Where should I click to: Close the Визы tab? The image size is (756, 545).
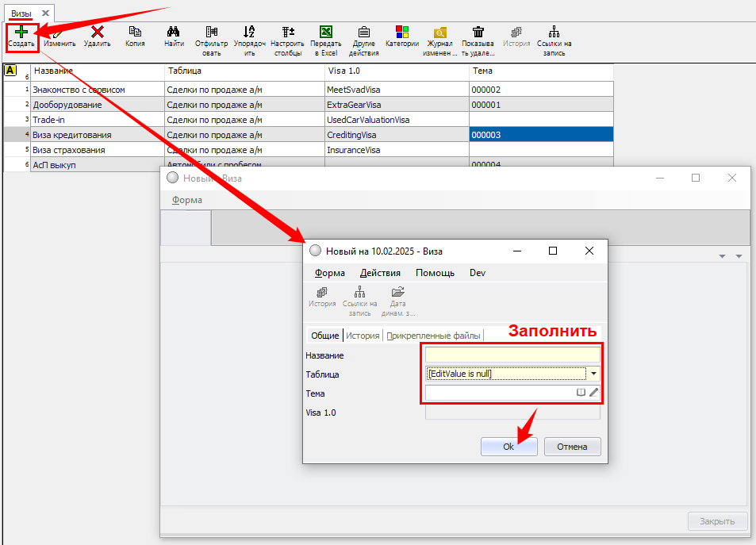coord(46,13)
